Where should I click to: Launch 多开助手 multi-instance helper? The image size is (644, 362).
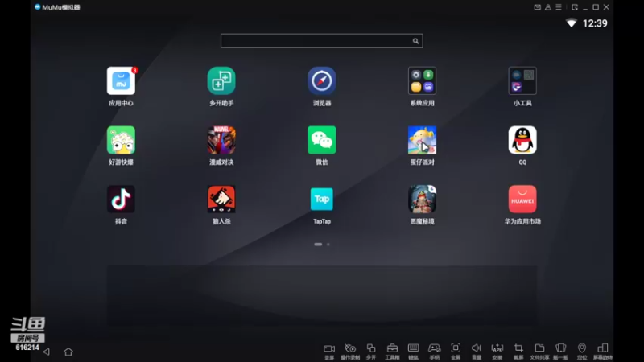(221, 81)
